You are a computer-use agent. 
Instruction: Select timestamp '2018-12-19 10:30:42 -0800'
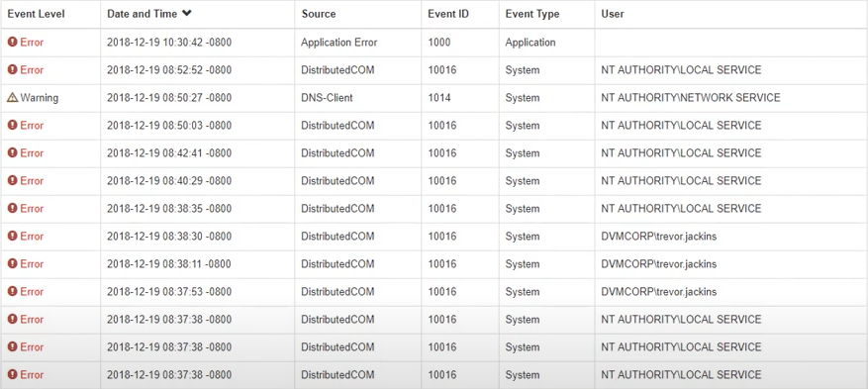click(x=169, y=43)
